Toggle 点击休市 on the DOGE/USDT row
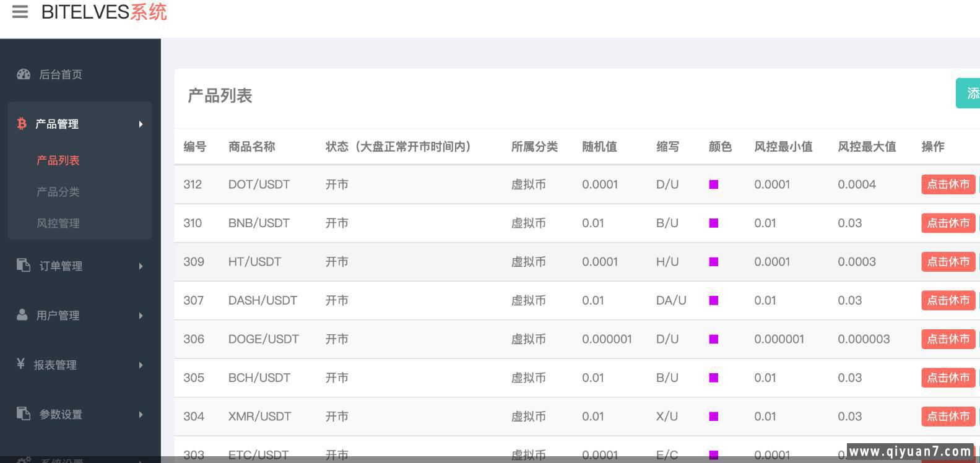980x463 pixels. coord(948,339)
